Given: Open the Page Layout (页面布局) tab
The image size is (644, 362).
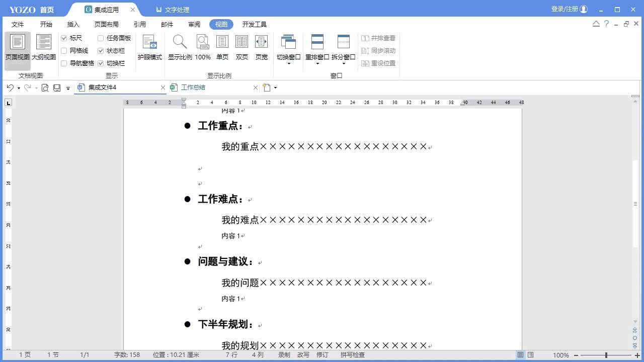Looking at the screenshot, I should click(107, 24).
